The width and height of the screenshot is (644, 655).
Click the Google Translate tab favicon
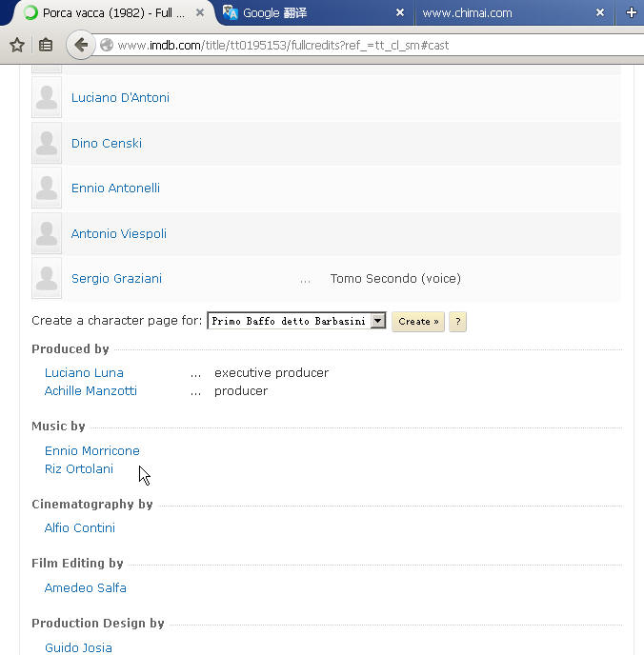230,12
